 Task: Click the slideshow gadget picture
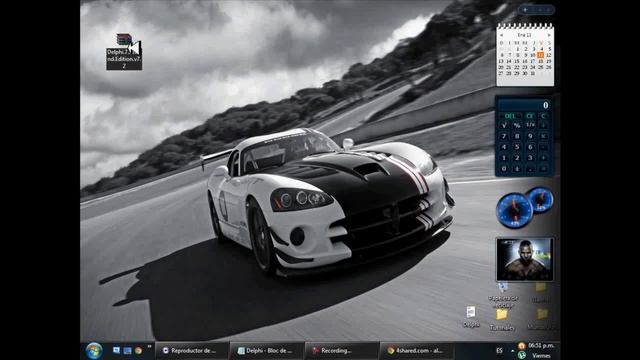tap(524, 259)
